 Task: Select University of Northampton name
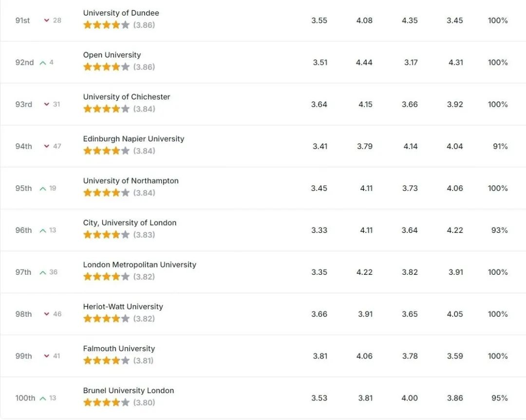pos(131,181)
